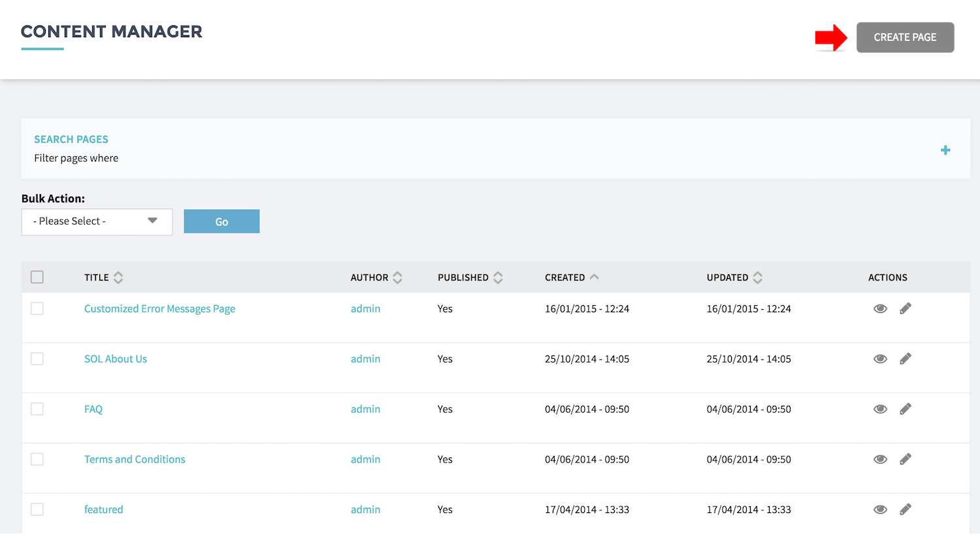980x543 pixels.
Task: View Customized Error Messages Page via eye icon
Action: [x=880, y=308]
